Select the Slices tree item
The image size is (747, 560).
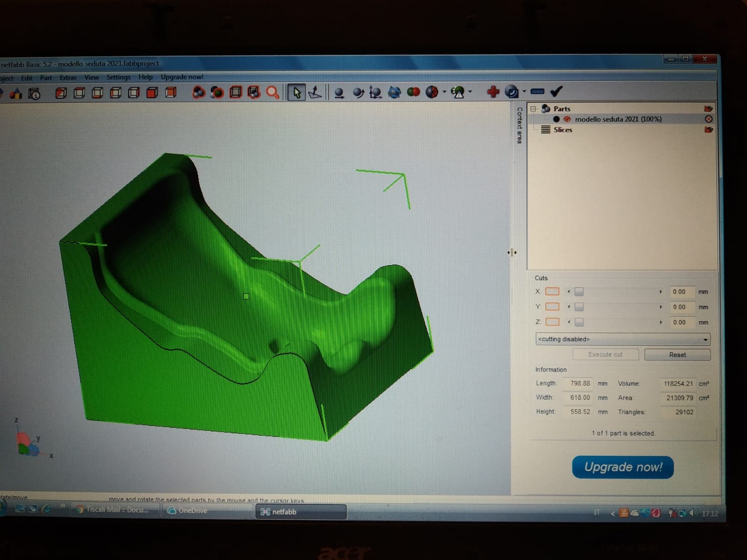click(563, 130)
